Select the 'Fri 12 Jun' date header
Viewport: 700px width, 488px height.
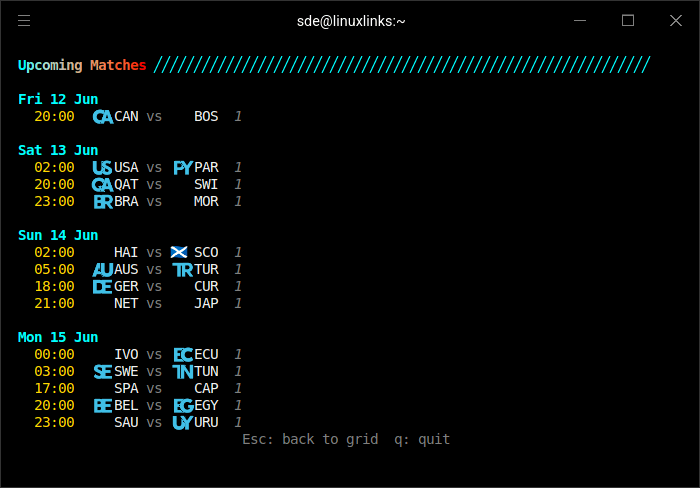point(58,99)
